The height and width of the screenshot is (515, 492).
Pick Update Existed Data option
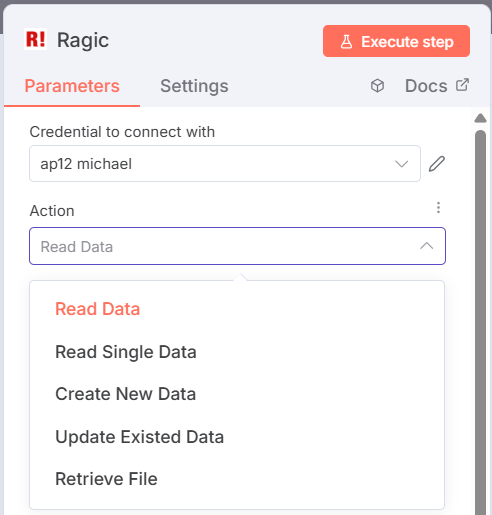(139, 437)
